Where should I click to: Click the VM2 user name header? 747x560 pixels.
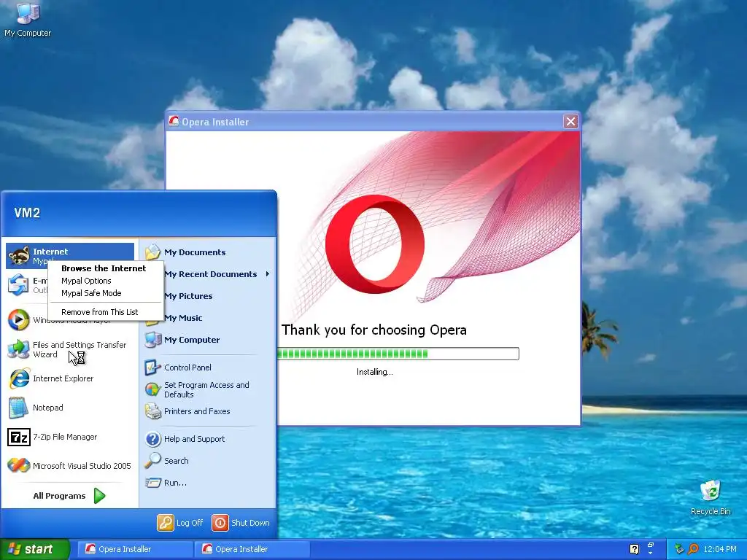point(27,212)
